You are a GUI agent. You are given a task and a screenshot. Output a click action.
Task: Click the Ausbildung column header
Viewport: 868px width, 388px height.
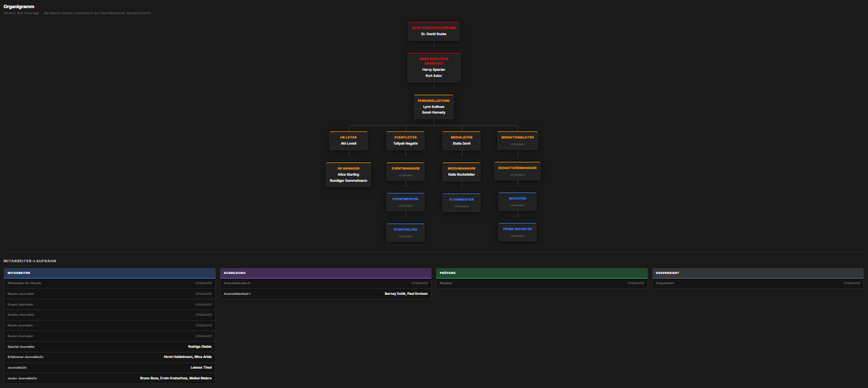(325, 273)
